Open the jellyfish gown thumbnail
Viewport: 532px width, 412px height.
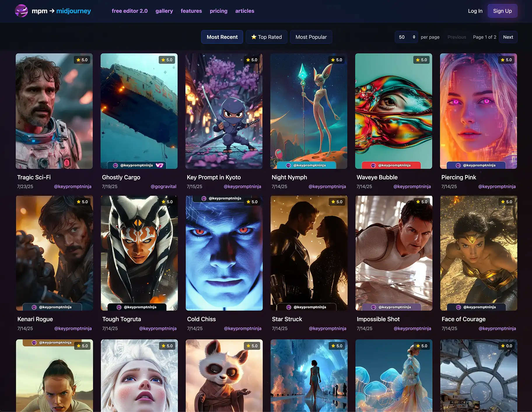click(394, 376)
